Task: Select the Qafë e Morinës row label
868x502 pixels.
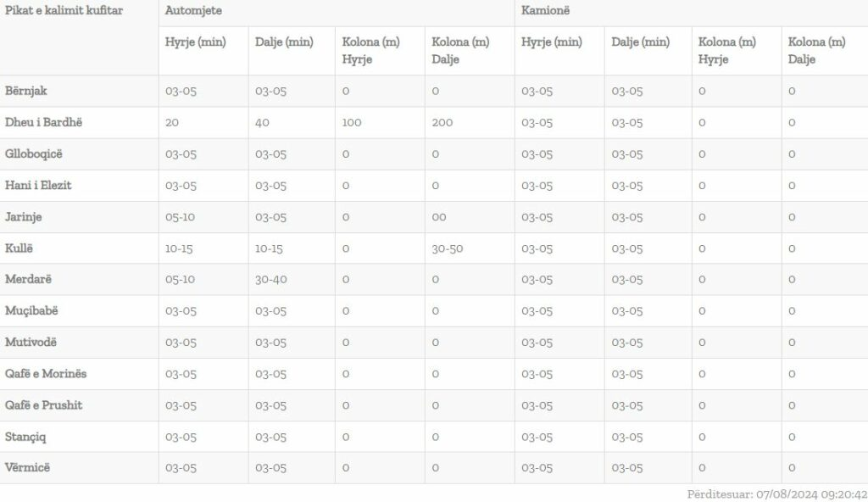Action: [47, 373]
